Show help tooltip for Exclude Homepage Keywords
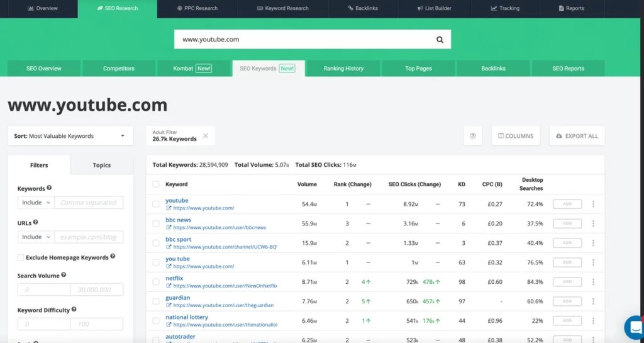This screenshot has height=343, width=644. [x=113, y=256]
